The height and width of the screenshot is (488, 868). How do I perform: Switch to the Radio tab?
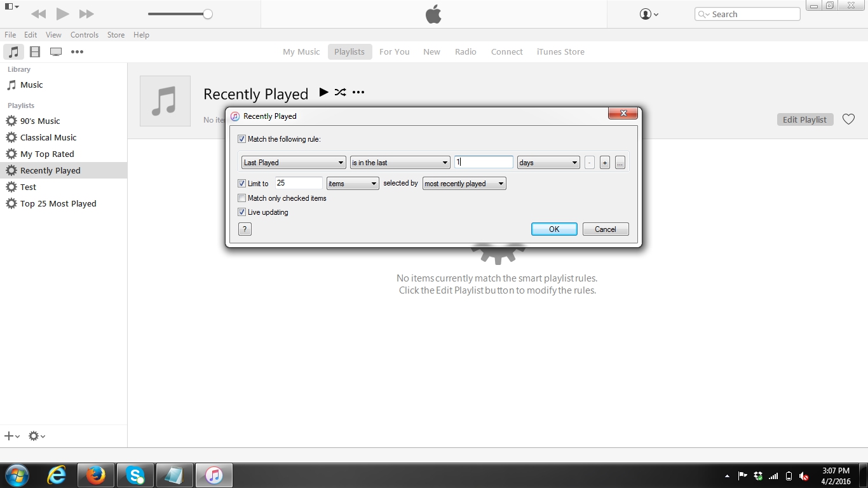(465, 51)
